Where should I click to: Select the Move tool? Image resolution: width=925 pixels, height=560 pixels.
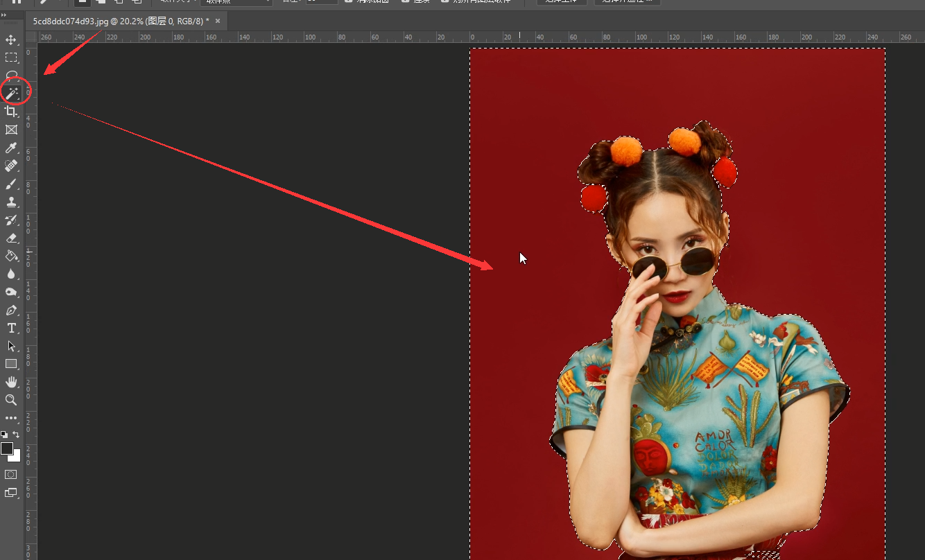pyautogui.click(x=11, y=40)
